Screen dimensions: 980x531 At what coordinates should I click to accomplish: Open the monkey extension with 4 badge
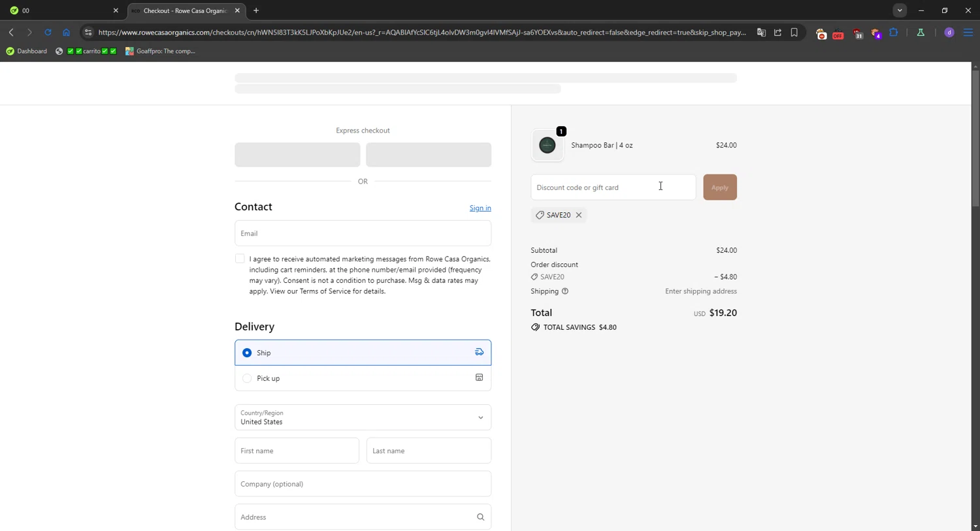pos(876,33)
